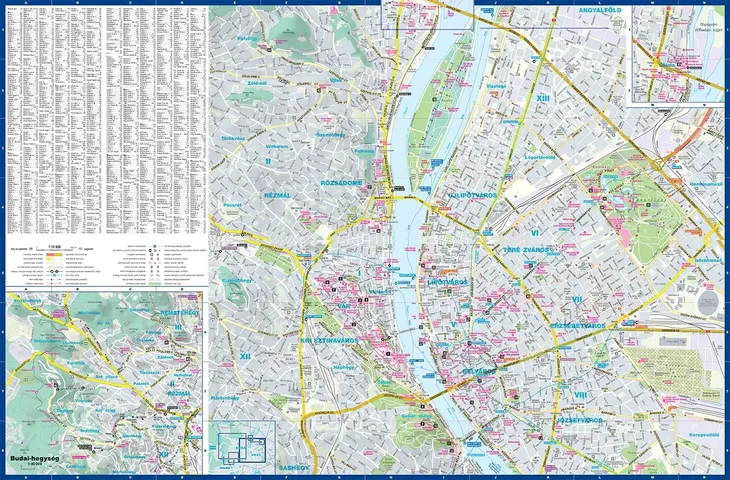Click the KRISZTINAVÁROS district label

click(329, 341)
